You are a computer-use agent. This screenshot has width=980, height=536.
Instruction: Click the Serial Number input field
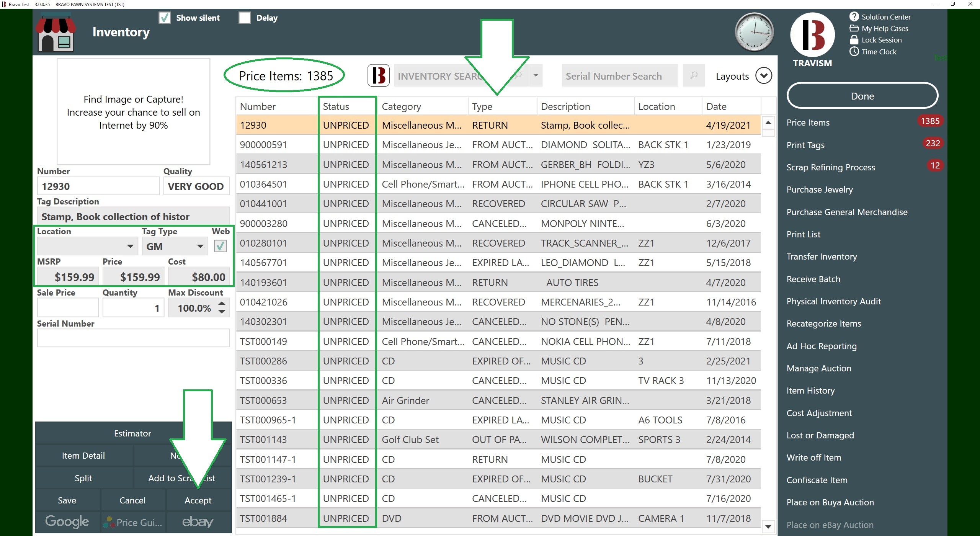coord(133,338)
